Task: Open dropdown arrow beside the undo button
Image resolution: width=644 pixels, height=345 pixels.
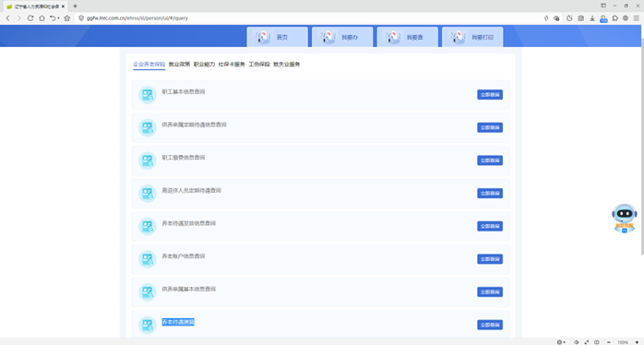Action: point(58,18)
